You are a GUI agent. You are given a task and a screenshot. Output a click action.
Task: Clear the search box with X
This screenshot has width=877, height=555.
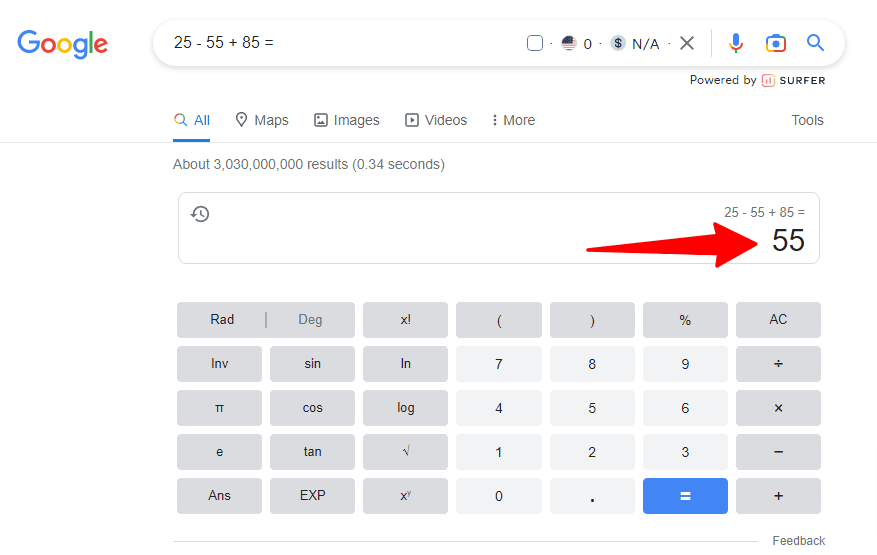pyautogui.click(x=687, y=43)
